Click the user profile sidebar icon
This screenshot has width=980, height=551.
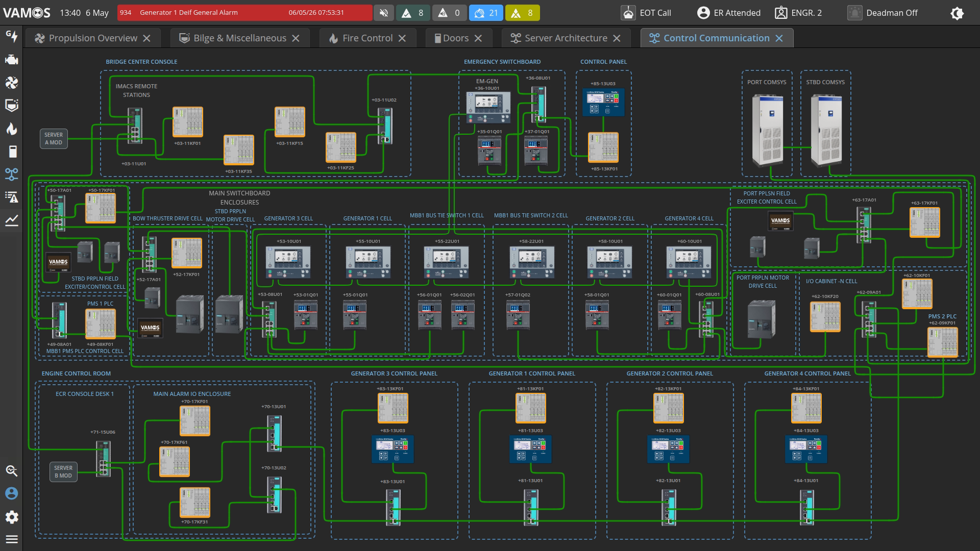[11, 493]
